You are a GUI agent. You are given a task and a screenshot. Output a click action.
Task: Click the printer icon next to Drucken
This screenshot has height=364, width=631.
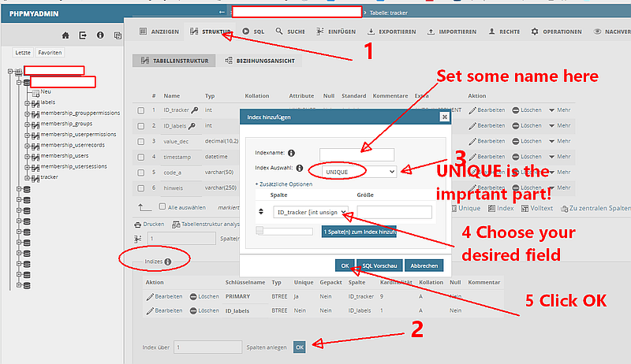(x=137, y=225)
